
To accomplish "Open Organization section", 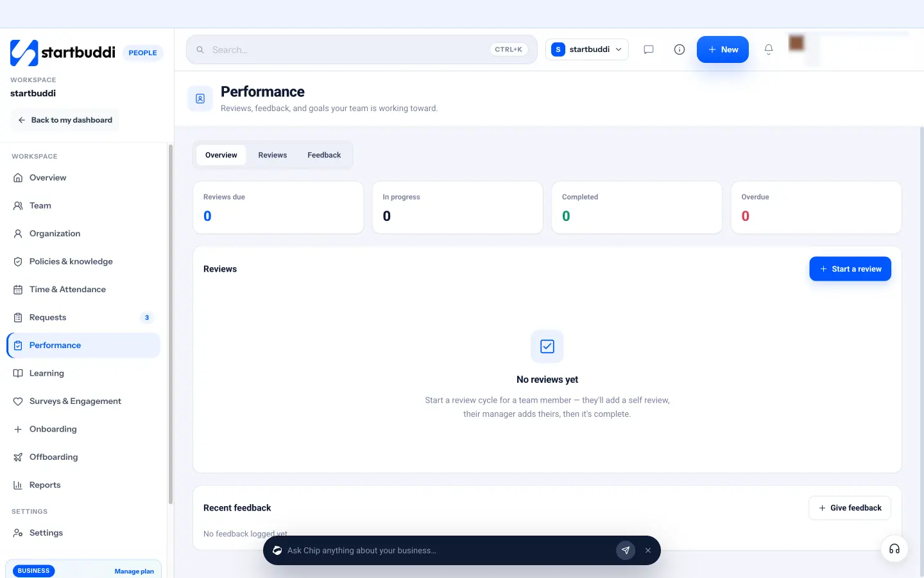I will coord(83,234).
